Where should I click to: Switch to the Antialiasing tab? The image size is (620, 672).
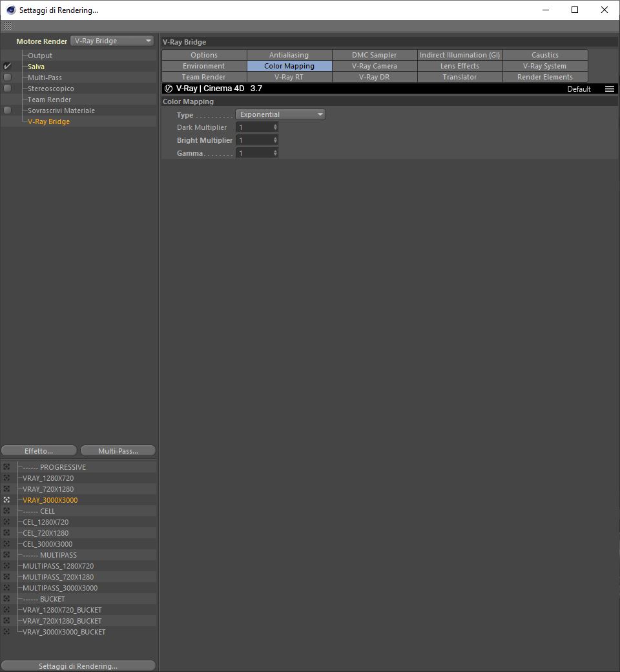click(x=289, y=55)
